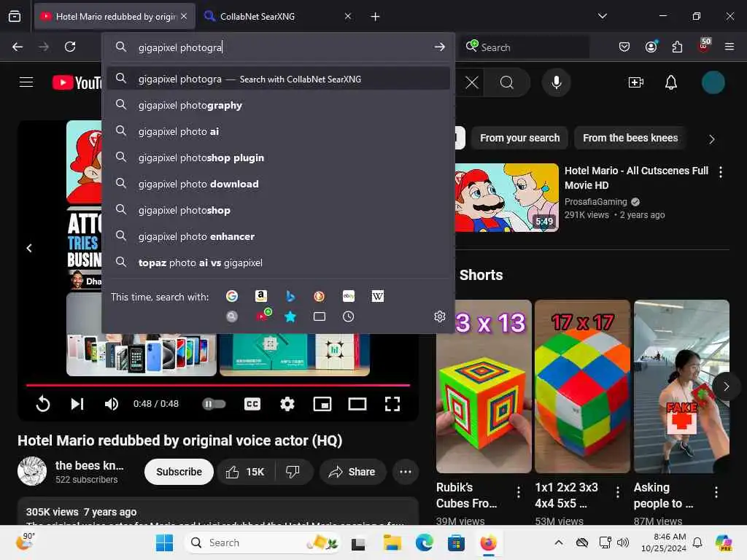
Task: Open Firefox list all tabs dropdown
Action: click(x=602, y=16)
